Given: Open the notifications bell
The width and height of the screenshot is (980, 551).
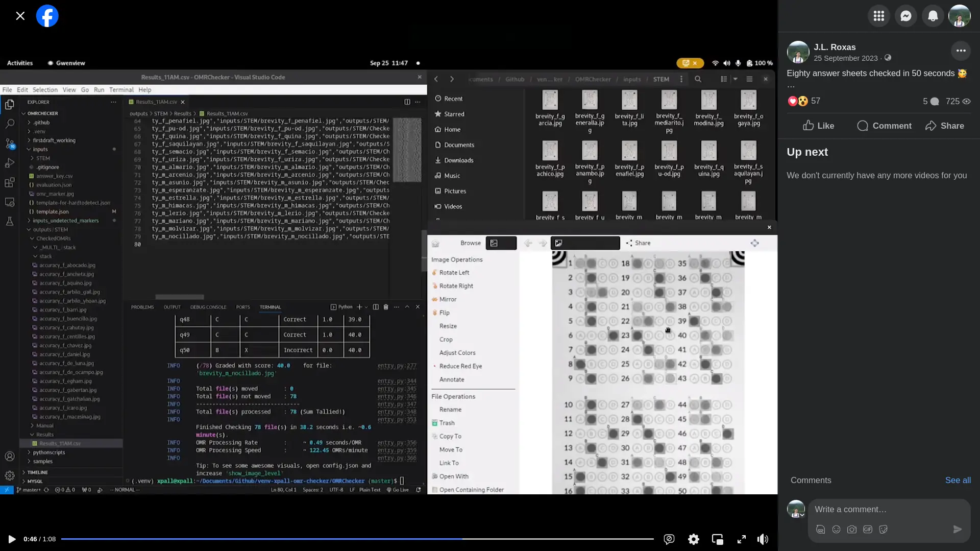Looking at the screenshot, I should [x=933, y=16].
